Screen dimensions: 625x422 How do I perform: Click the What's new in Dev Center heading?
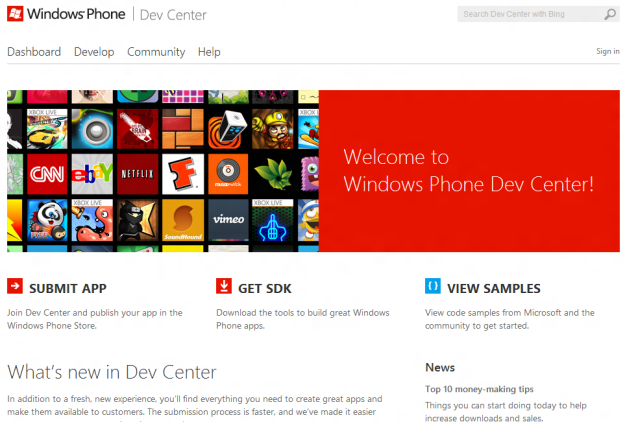tap(112, 372)
